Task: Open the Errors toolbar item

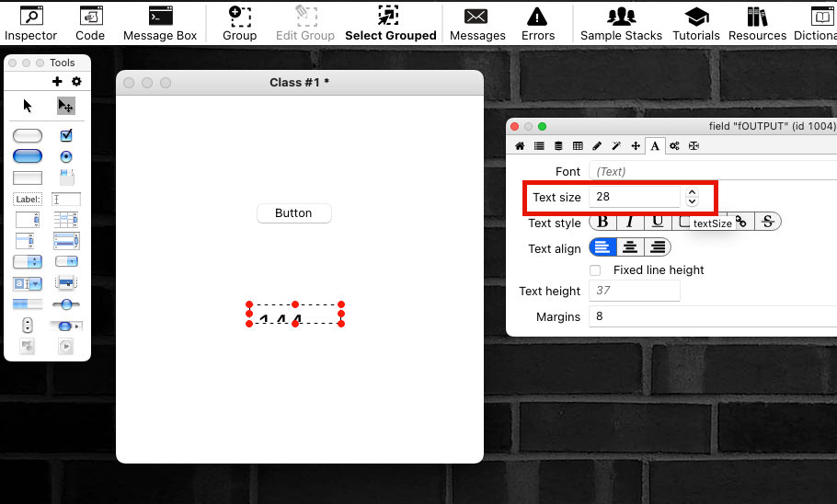Action: pyautogui.click(x=537, y=24)
